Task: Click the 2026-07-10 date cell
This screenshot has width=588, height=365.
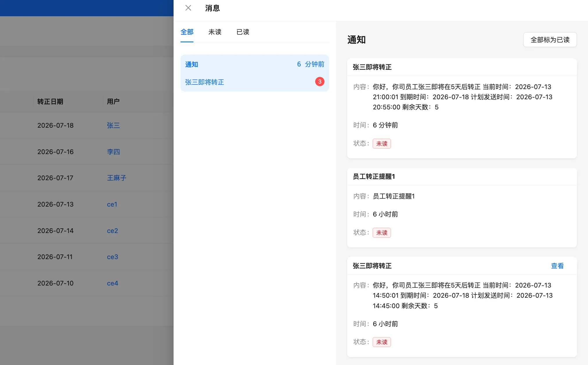Action: coord(55,283)
